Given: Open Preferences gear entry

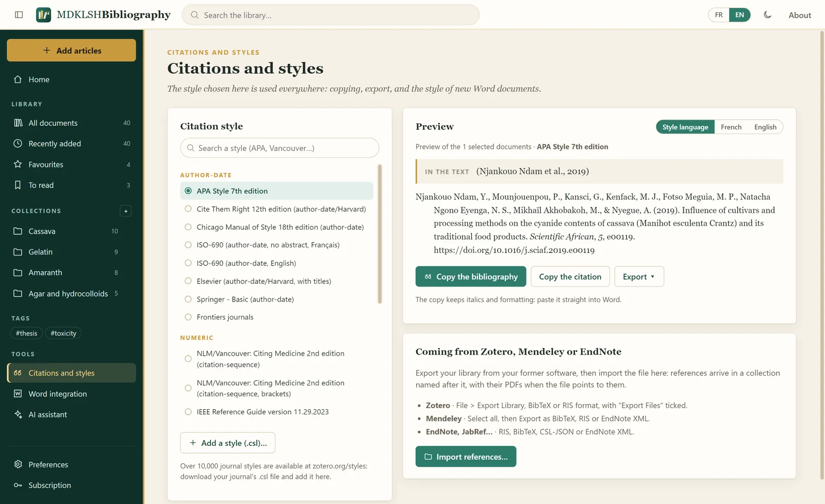Looking at the screenshot, I should pos(71,464).
